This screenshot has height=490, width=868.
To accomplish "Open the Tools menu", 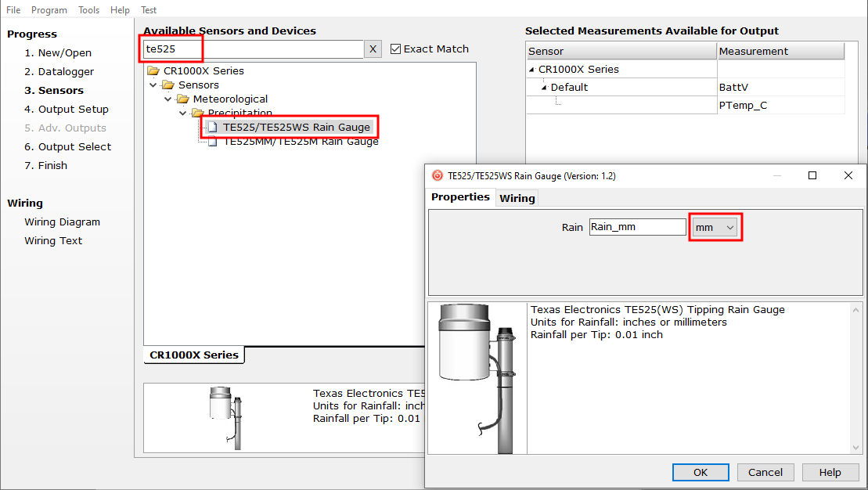I will tap(88, 9).
